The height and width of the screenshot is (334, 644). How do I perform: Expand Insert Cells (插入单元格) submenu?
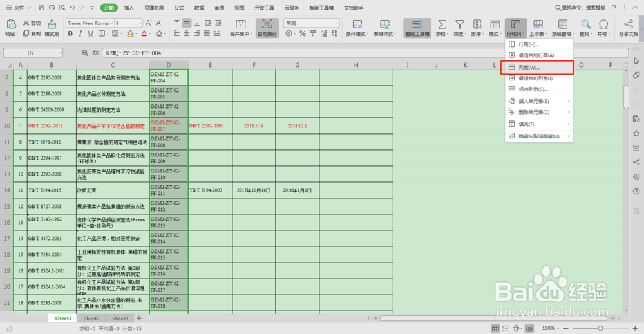pos(539,101)
